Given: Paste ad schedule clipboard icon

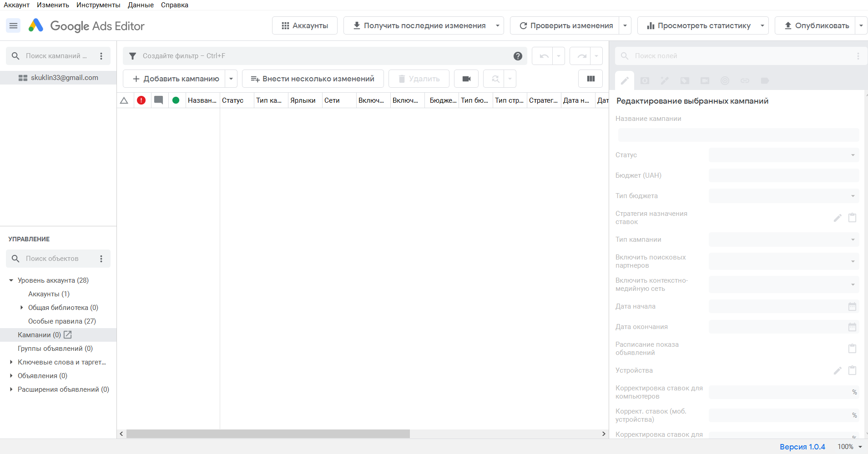Looking at the screenshot, I should [x=852, y=349].
